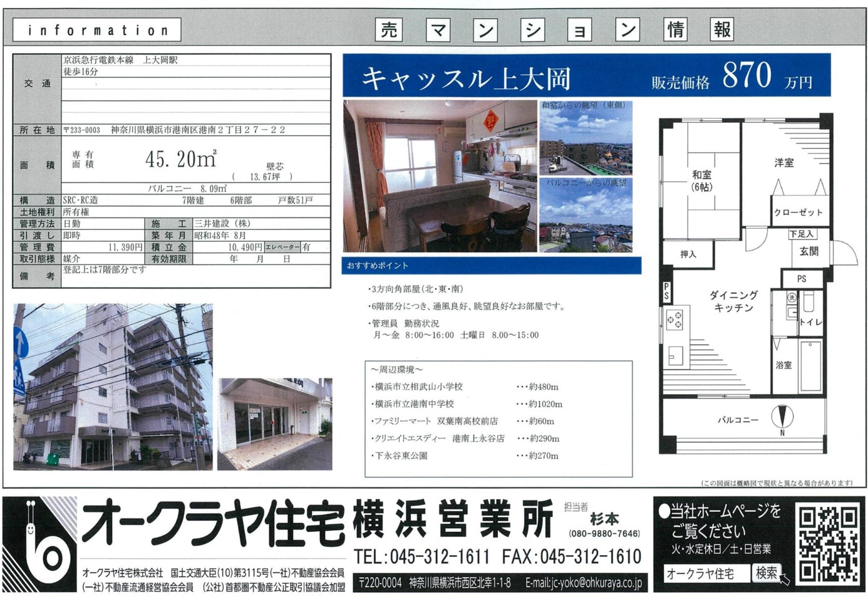Screen dimensions: 868x599
Task: Open the 和室からの眺望 view photo
Action: click(586, 138)
